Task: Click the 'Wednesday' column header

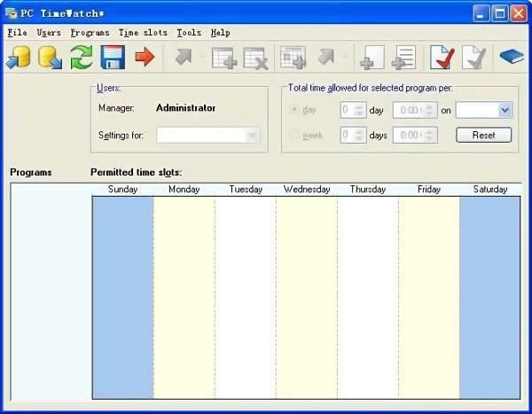Action: (307, 190)
